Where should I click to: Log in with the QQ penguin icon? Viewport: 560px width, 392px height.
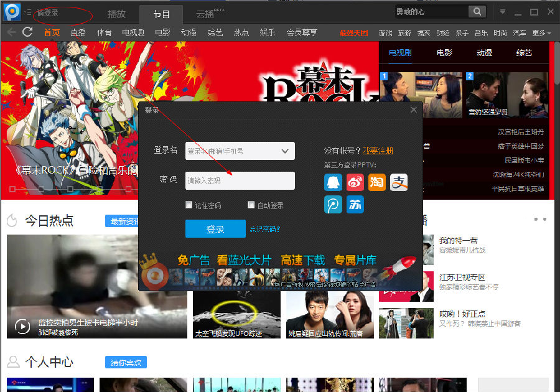click(334, 182)
